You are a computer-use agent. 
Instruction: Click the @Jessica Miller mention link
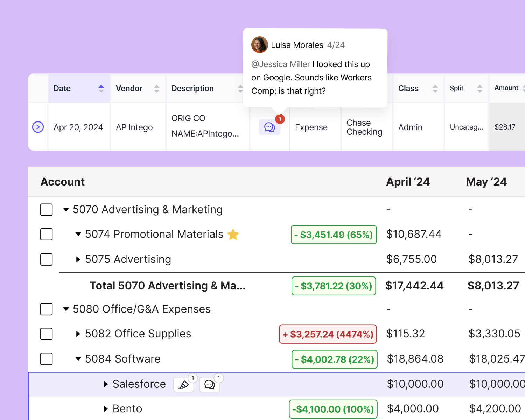(280, 64)
